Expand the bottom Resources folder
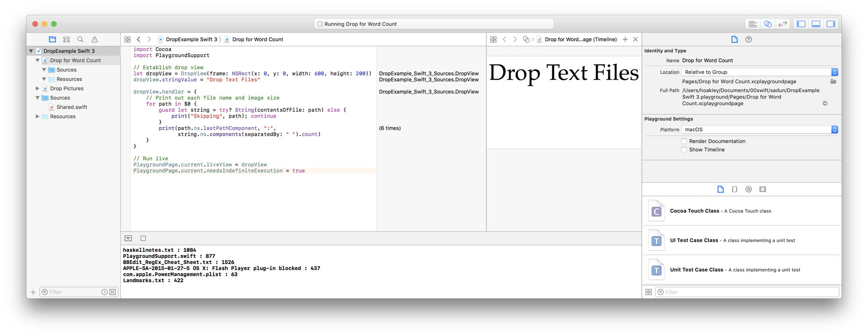Image resolution: width=868 pixels, height=336 pixels. 37,116
